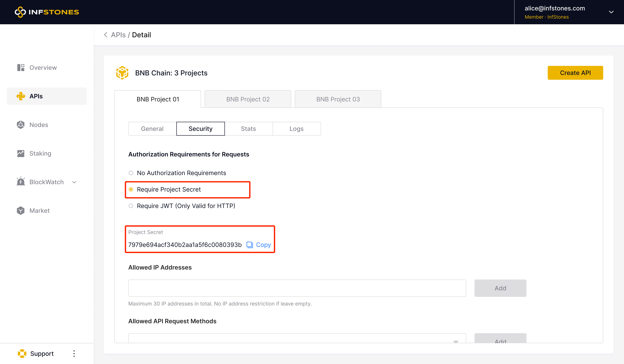Open Allowed API Request Methods dropdown
This screenshot has height=364, width=624.
(x=297, y=338)
